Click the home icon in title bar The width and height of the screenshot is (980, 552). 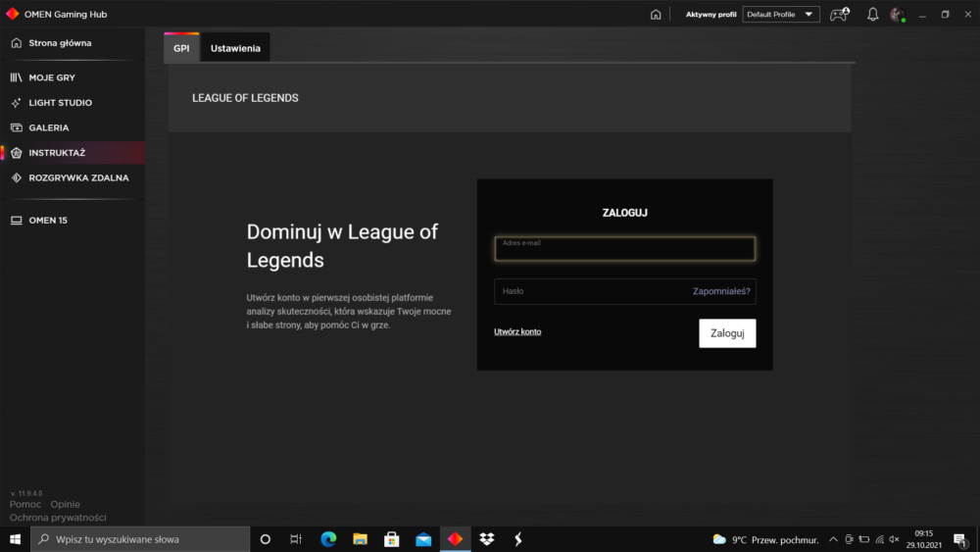(x=655, y=15)
